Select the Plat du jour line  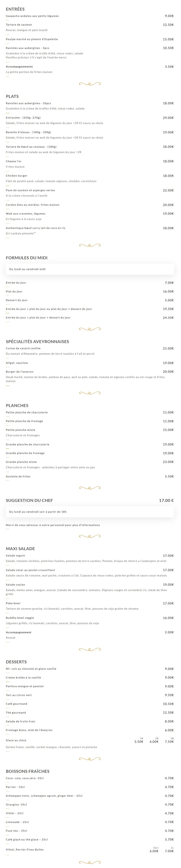coord(14,291)
